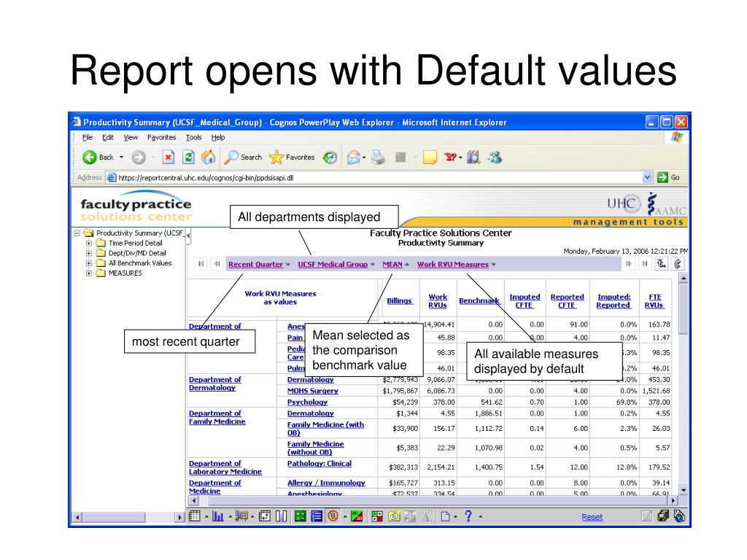This screenshot has width=747, height=560.
Task: Click the down arrow of report vertical scrollbar
Action: click(x=683, y=490)
